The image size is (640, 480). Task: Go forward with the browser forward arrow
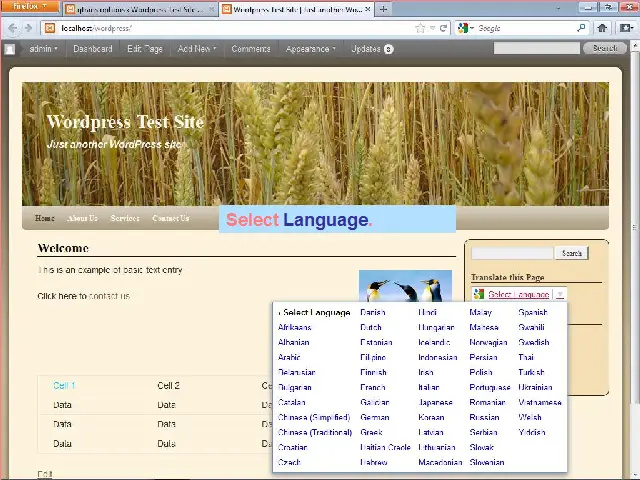[x=28, y=28]
